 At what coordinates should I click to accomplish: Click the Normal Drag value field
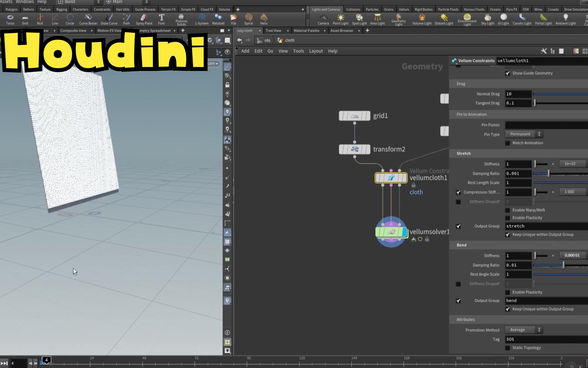tap(518, 94)
